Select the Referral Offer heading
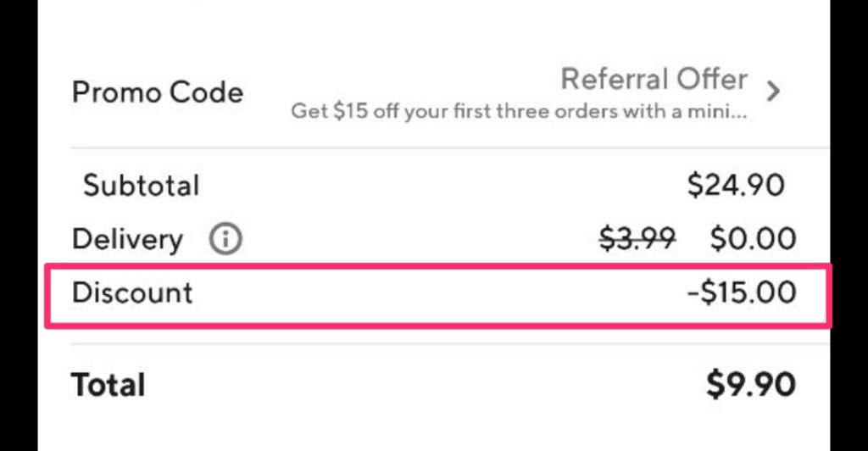The height and width of the screenshot is (451, 868). 654,79
